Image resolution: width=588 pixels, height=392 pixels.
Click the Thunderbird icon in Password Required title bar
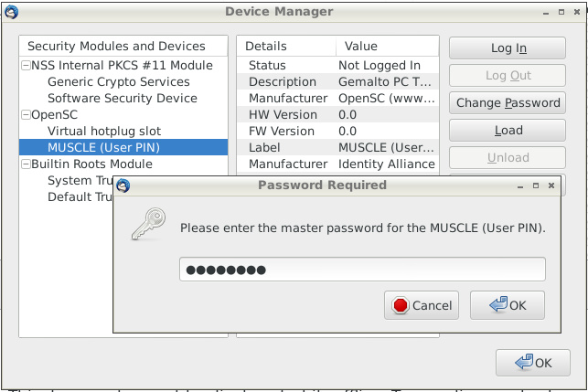point(123,185)
